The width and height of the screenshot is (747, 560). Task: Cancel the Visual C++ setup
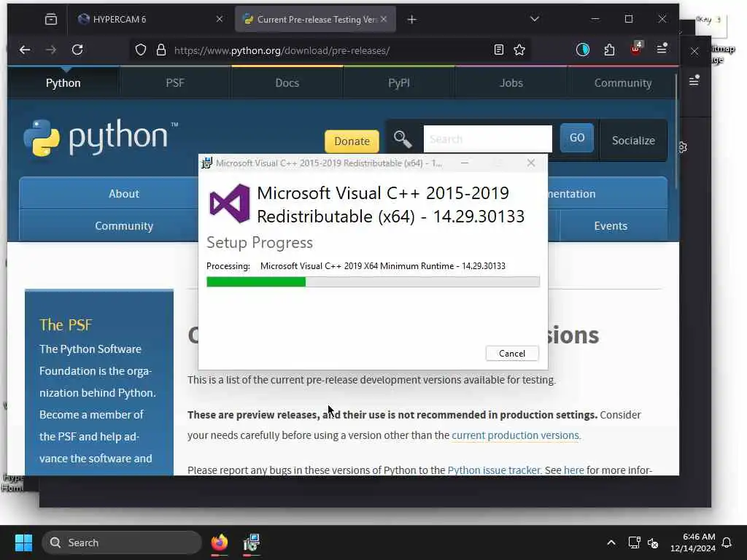(x=512, y=354)
